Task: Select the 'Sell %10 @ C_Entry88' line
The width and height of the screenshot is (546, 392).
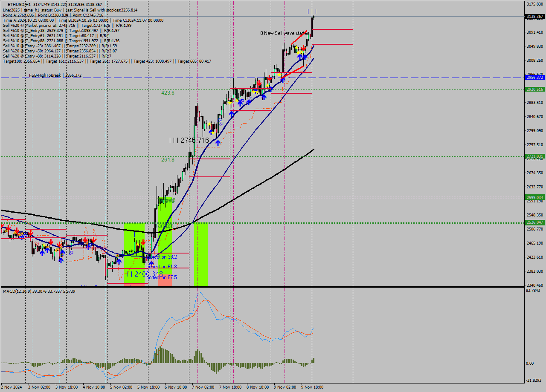Action: tap(61, 41)
